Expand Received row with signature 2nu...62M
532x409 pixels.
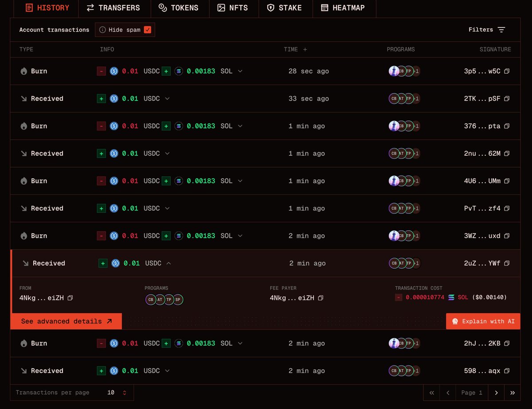tap(167, 153)
